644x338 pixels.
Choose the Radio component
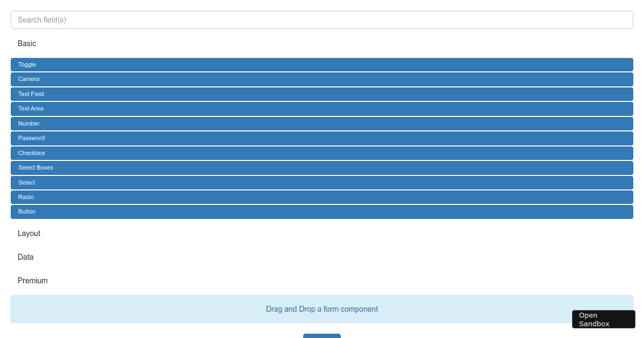click(x=322, y=197)
